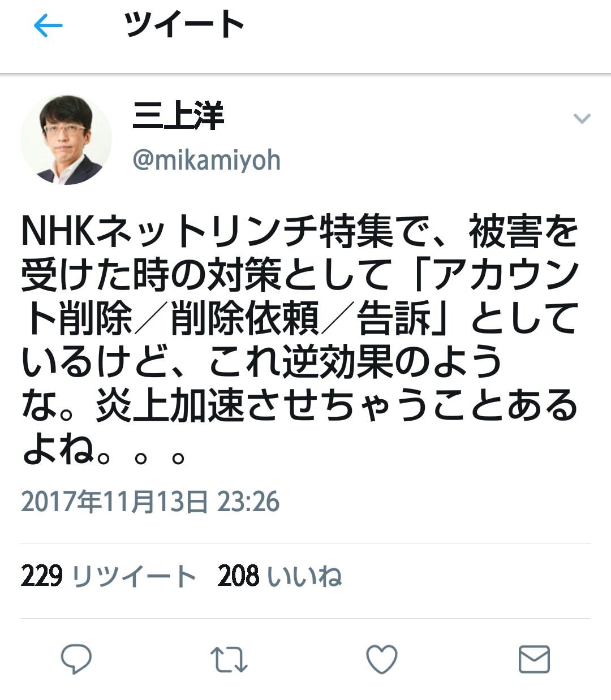This screenshot has height=700, width=611.
Task: Open profile via display name 三上洋
Action: pyautogui.click(x=178, y=115)
